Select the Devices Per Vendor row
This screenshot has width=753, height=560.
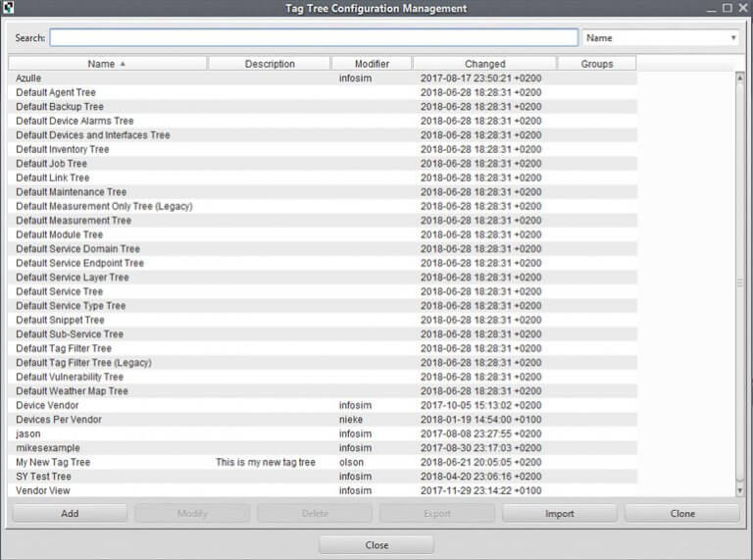[59, 420]
